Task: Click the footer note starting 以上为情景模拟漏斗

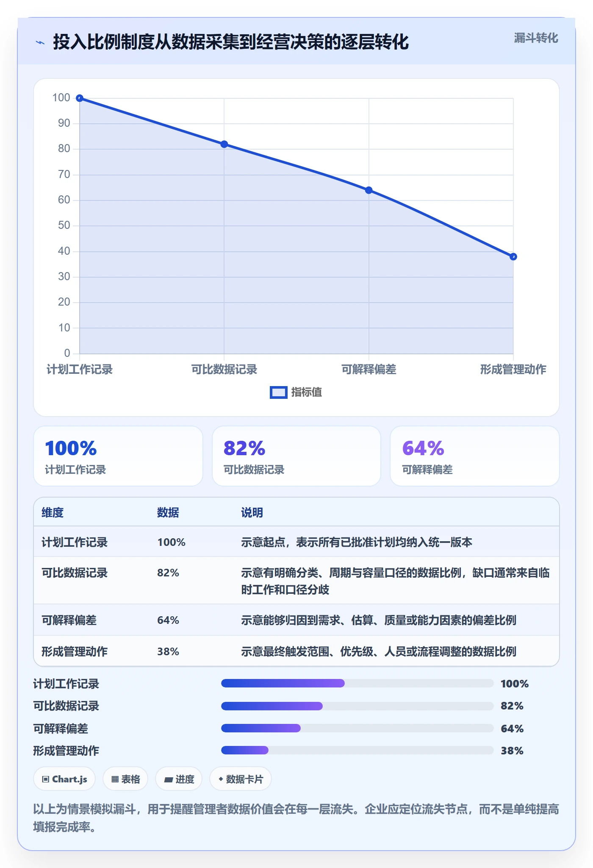Action: (x=296, y=818)
